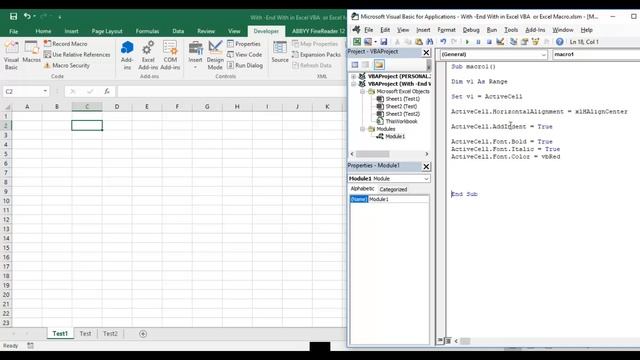Switch code pane to Full Module View
Viewport: 640px width, 360px height.
click(x=448, y=340)
